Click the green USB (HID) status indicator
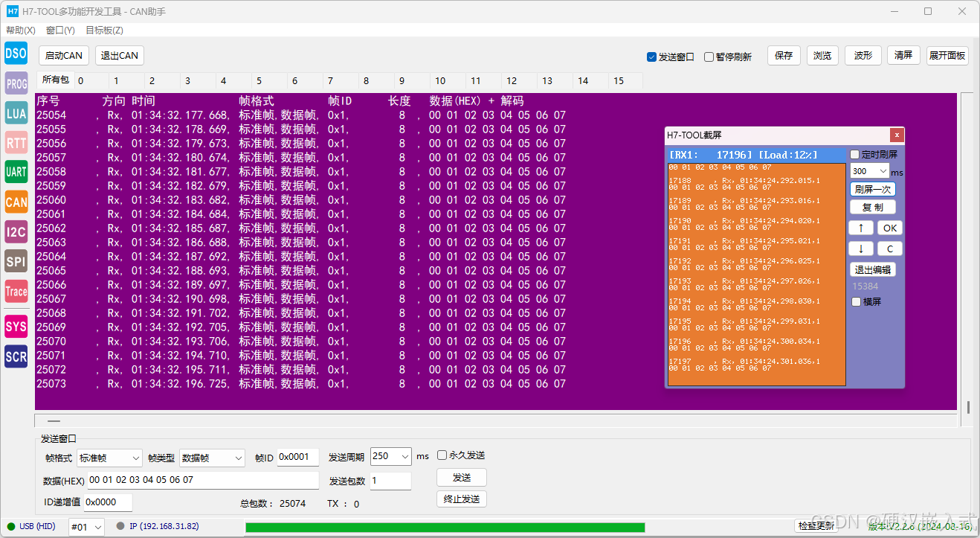This screenshot has height=538, width=980. pyautogui.click(x=11, y=527)
